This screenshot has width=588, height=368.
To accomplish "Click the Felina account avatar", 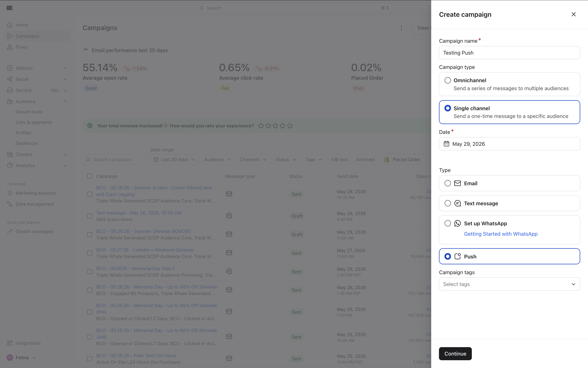I will click(x=10, y=358).
